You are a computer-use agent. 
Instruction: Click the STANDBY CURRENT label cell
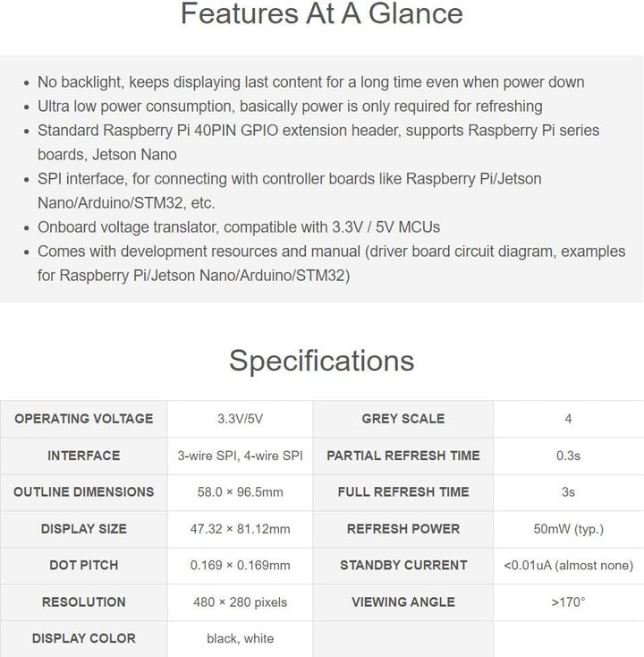tap(403, 565)
